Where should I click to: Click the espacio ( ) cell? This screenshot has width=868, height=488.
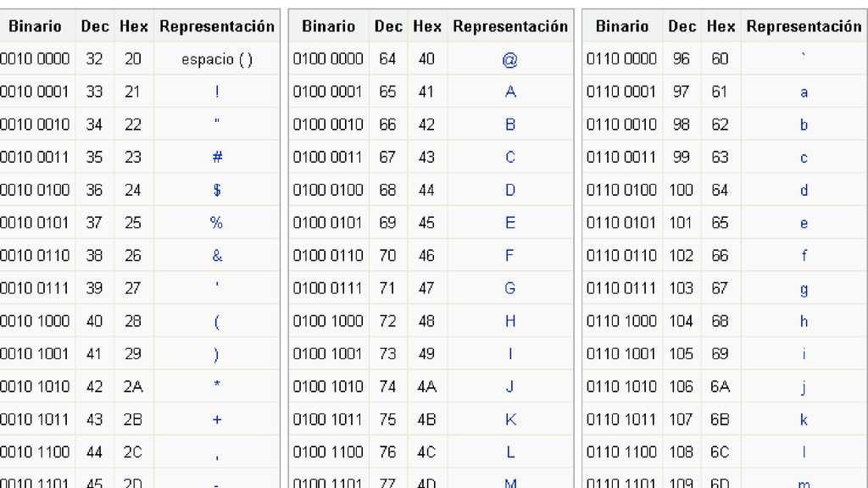(x=217, y=58)
